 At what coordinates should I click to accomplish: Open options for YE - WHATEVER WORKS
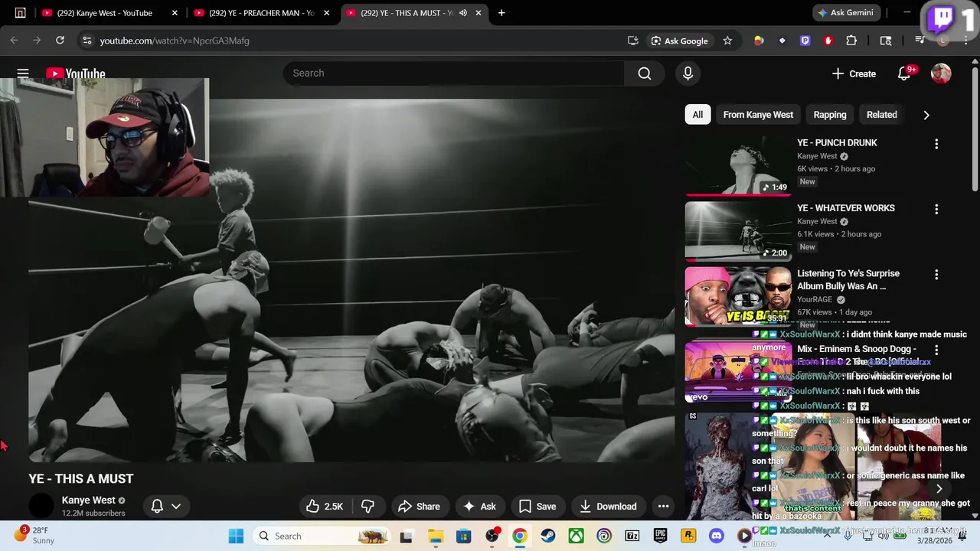click(936, 209)
